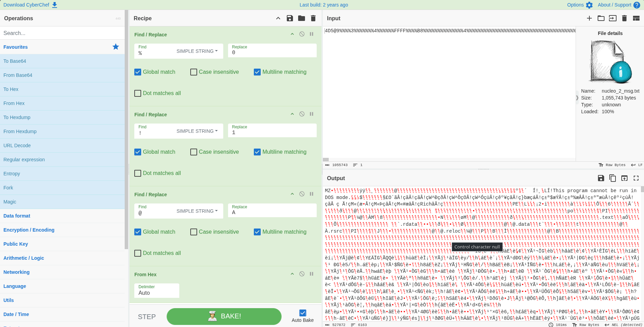The height and width of the screenshot is (327, 644).
Task: Add a new input tab with the plus icon
Action: (x=589, y=18)
